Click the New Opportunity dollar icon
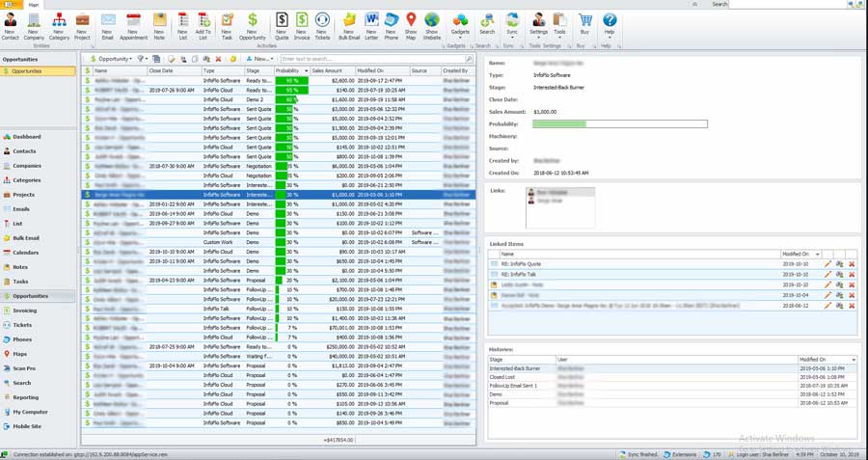 [253, 26]
